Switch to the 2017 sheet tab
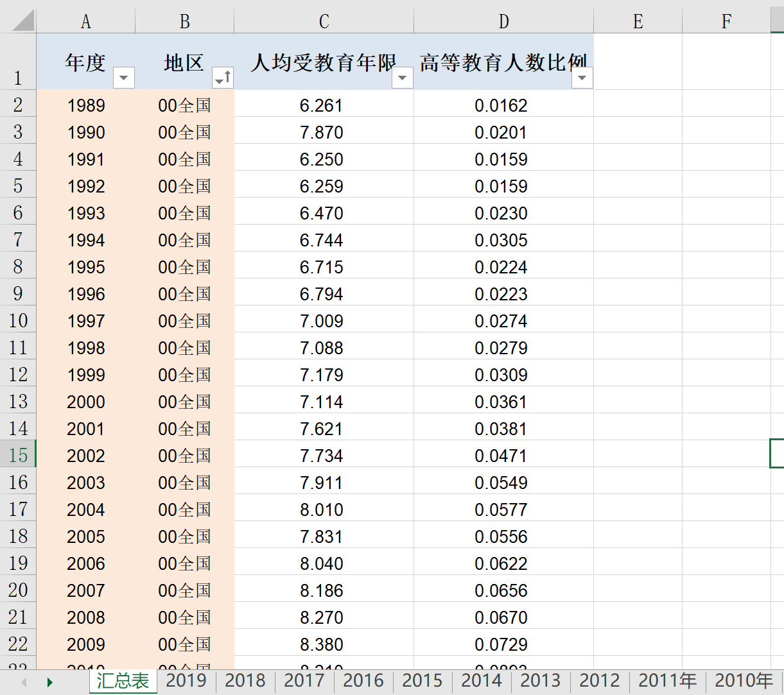The image size is (784, 695). click(x=304, y=680)
